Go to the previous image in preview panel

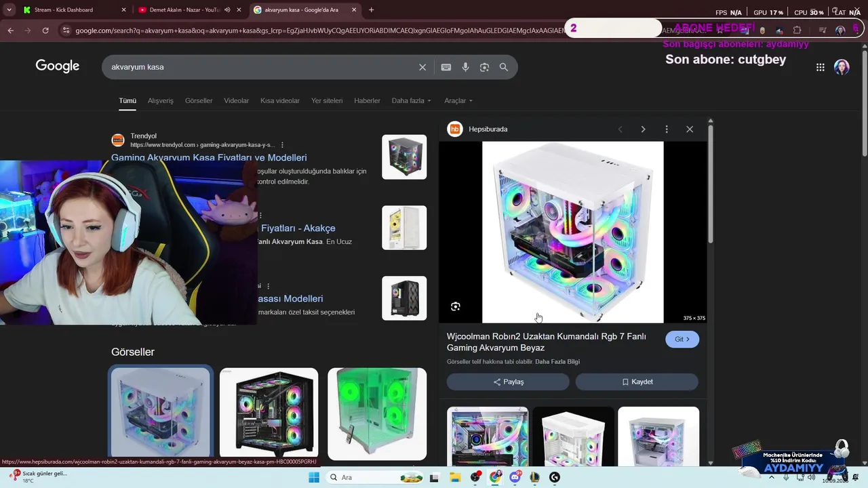pyautogui.click(x=620, y=129)
